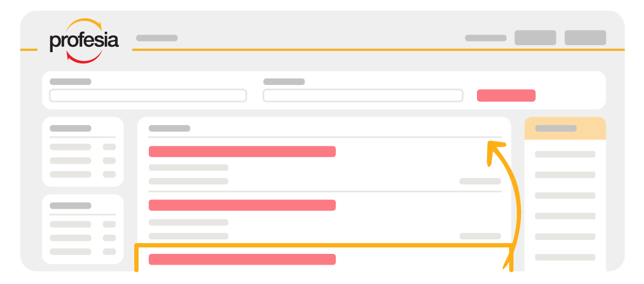Click the gray navigation item beside the logo
The image size is (644, 284).
pos(157,38)
